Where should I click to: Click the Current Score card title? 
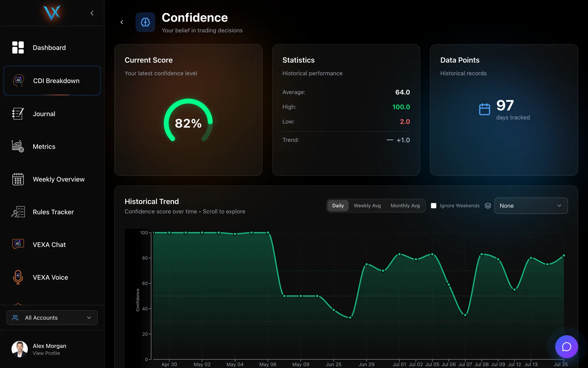pos(149,60)
